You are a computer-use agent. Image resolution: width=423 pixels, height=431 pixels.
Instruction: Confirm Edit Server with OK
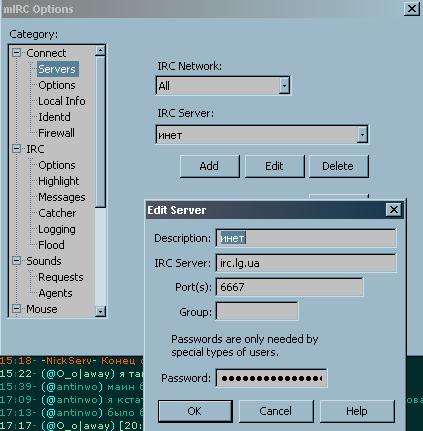pos(195,411)
